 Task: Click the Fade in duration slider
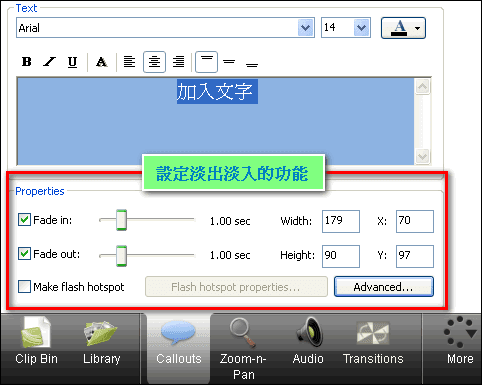click(x=147, y=220)
